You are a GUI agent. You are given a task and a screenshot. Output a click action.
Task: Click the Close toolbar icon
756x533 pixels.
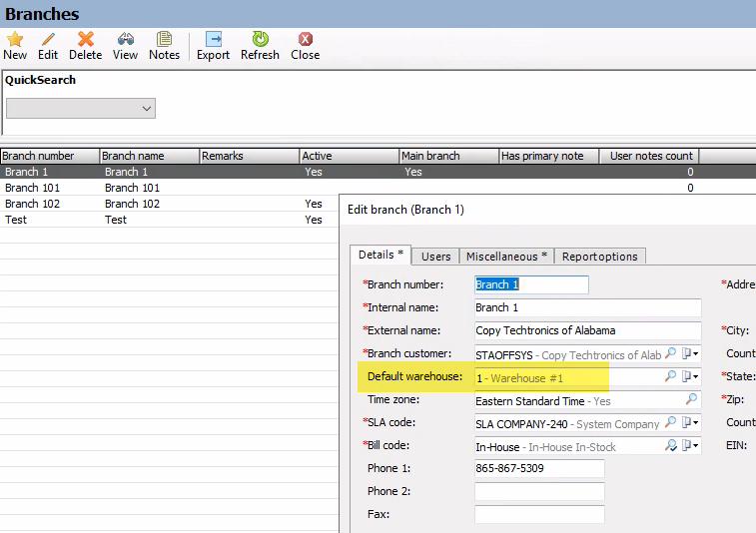click(x=306, y=39)
